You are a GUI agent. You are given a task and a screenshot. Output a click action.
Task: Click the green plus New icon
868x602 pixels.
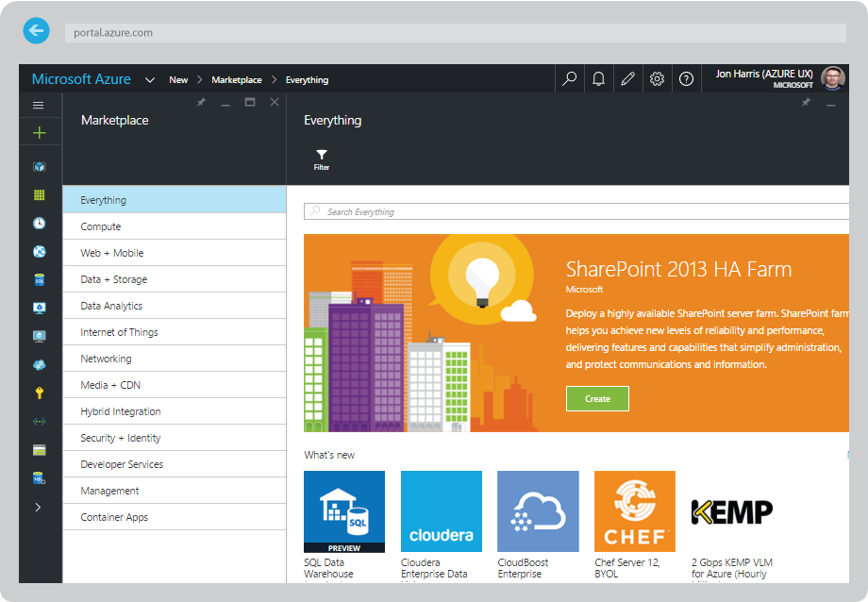pos(39,133)
